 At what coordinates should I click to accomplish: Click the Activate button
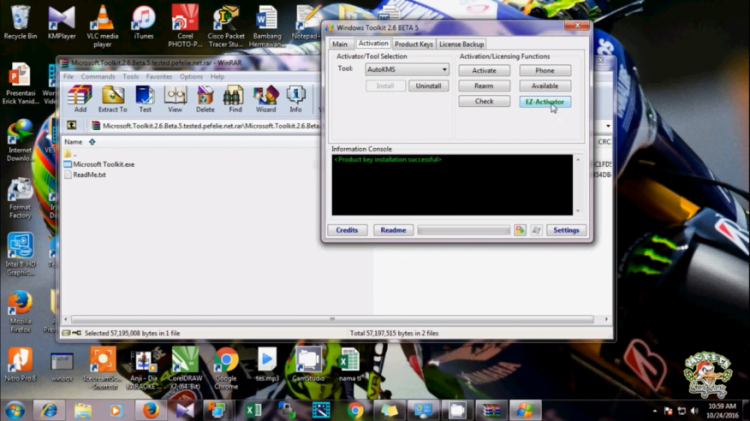point(484,70)
